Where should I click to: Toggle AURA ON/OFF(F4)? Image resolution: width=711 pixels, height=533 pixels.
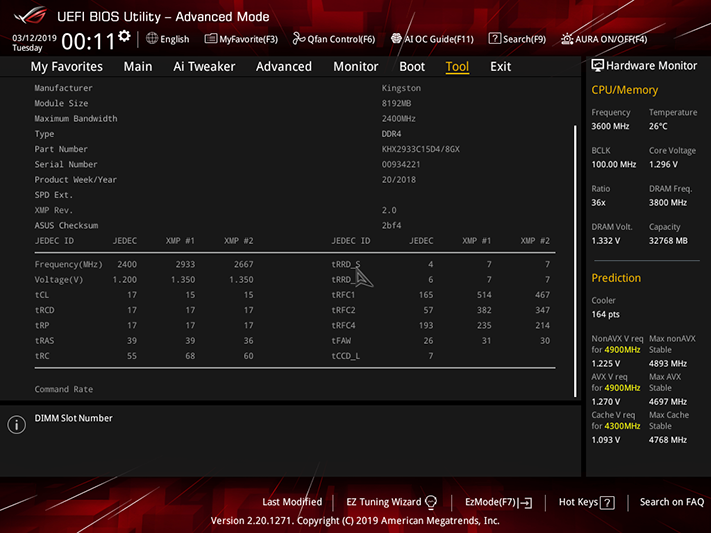pyautogui.click(x=604, y=39)
